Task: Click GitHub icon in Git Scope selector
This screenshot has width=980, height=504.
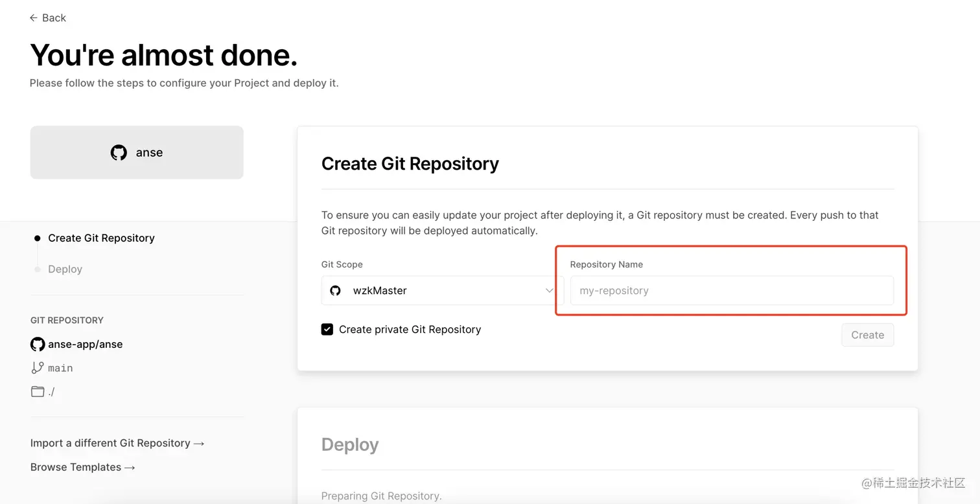Action: (x=335, y=291)
